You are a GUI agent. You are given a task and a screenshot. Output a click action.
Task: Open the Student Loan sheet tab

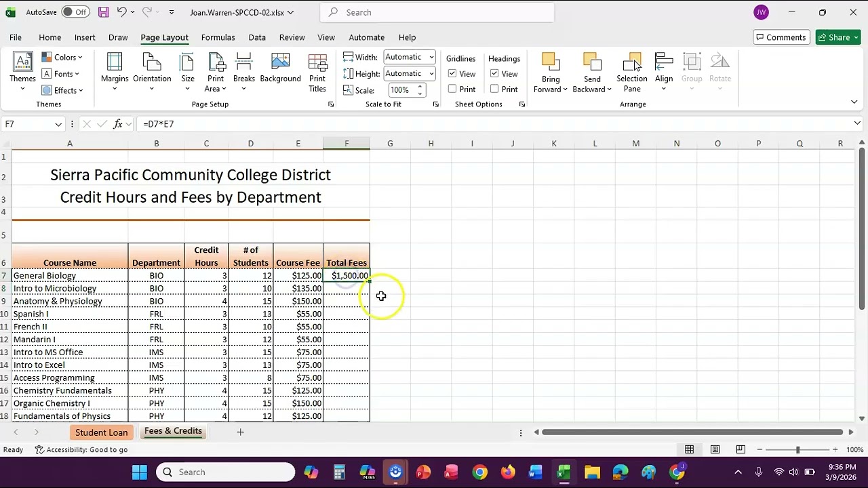pyautogui.click(x=101, y=432)
